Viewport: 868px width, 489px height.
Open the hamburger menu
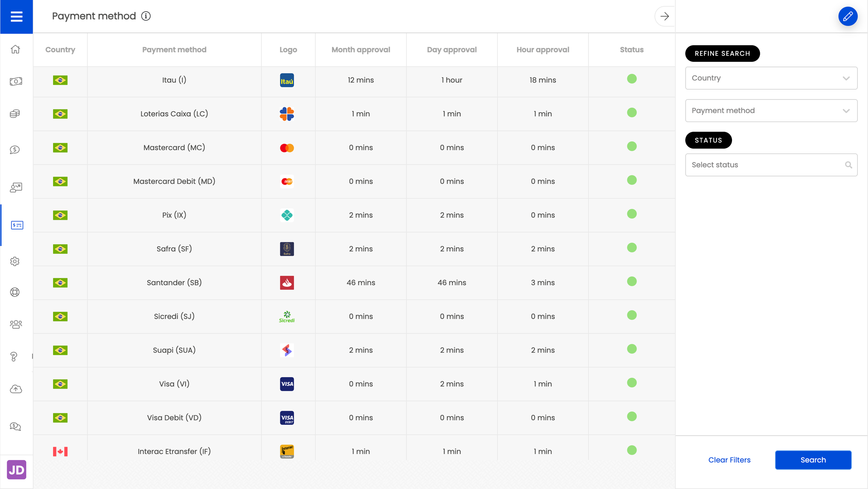coord(16,17)
